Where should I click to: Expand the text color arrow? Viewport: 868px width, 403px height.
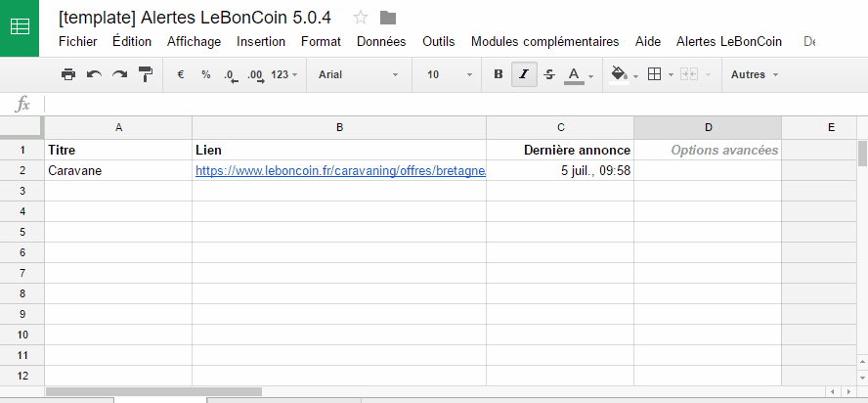[590, 75]
